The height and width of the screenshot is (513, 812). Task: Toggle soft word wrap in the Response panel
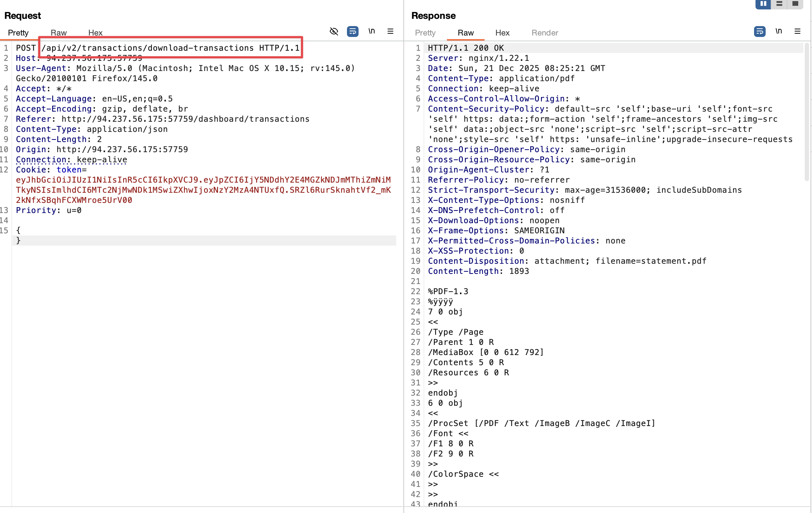pos(759,32)
